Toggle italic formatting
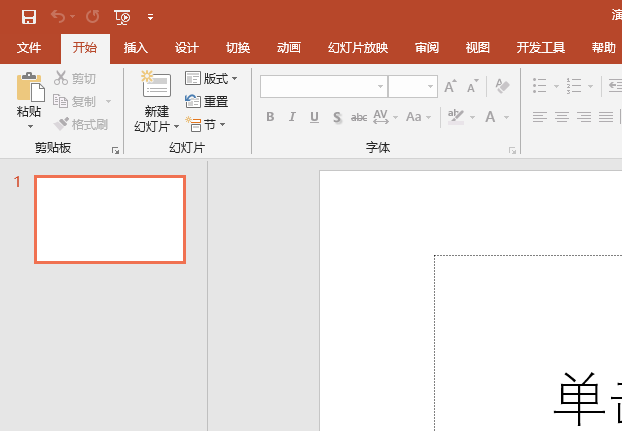This screenshot has width=622, height=431. tap(292, 117)
